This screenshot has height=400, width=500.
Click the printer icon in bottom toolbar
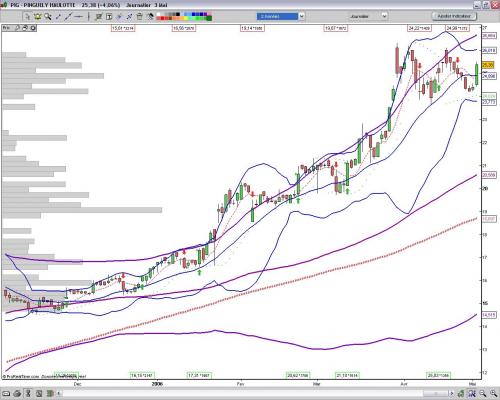[x=17, y=394]
